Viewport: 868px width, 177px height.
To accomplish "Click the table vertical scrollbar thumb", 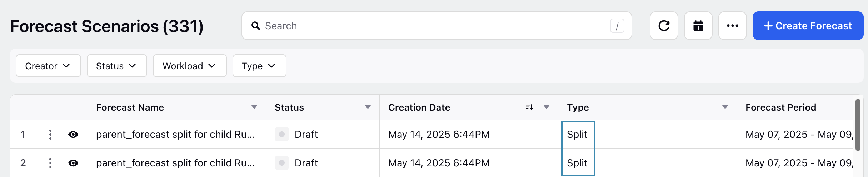I will click(x=858, y=125).
